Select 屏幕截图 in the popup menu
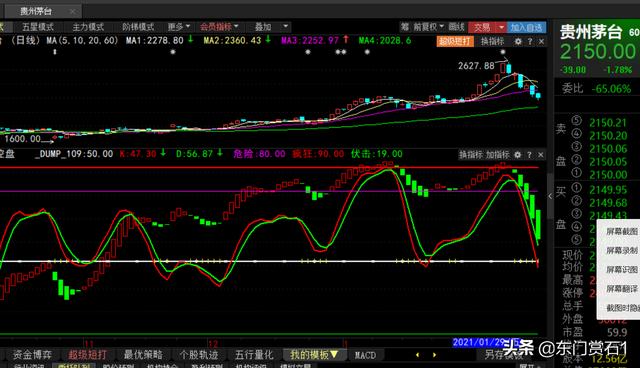 [622, 231]
